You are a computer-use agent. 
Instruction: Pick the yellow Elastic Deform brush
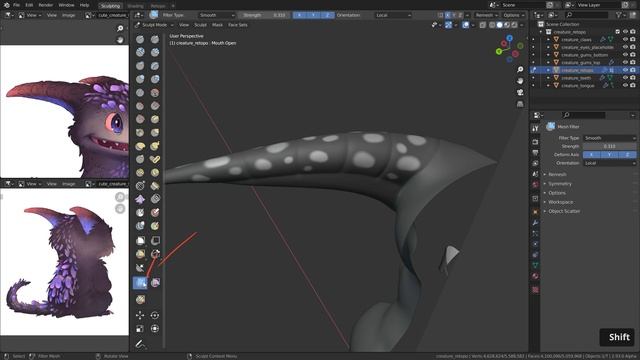click(x=140, y=146)
